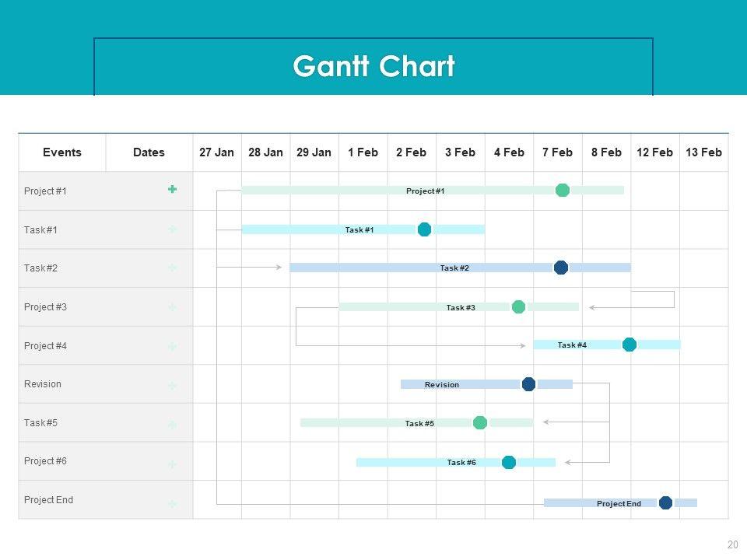Click the 1 Feb date column header
Viewport: 747px width, 560px height.
coord(363,152)
